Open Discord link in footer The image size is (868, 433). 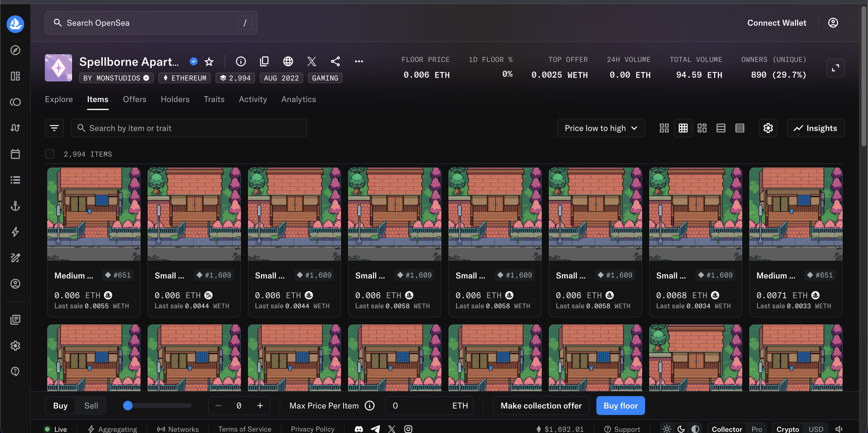(x=359, y=429)
